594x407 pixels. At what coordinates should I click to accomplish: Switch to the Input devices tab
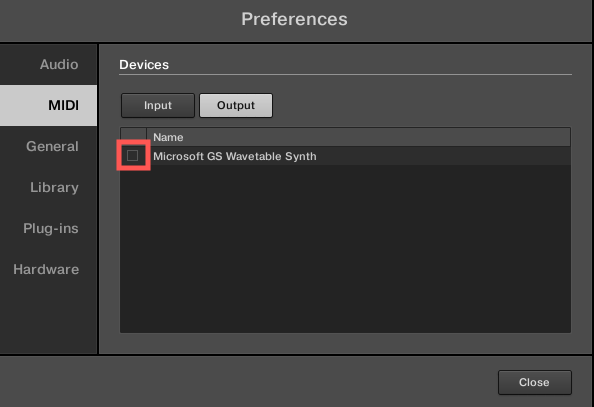pyautogui.click(x=158, y=105)
